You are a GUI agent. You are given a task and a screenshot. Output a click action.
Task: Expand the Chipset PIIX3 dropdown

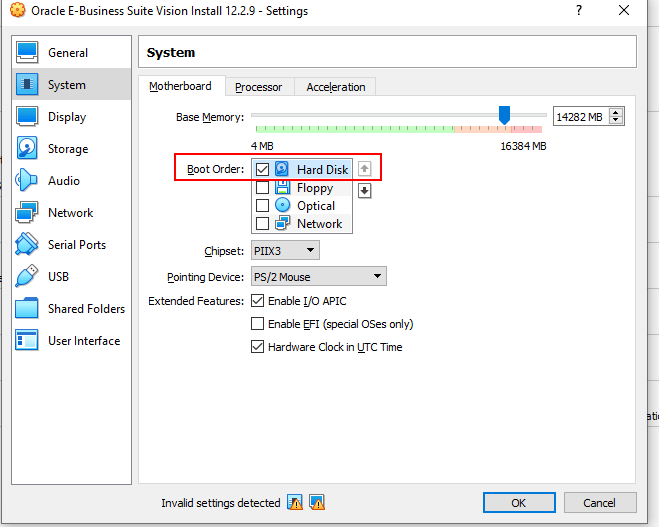click(285, 250)
